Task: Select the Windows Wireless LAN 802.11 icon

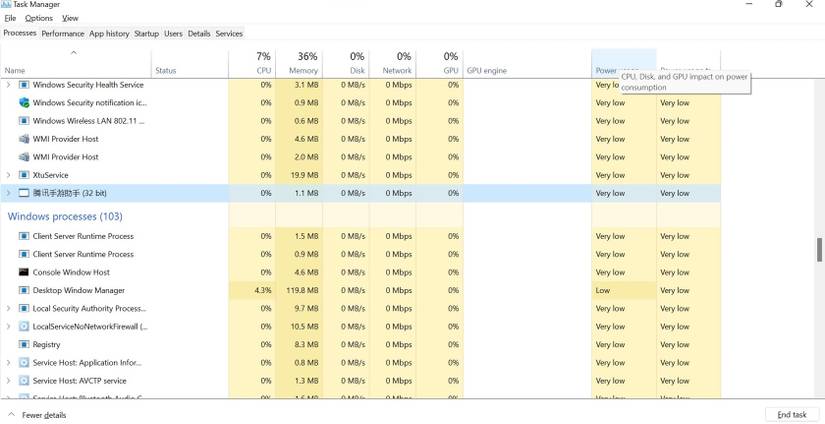Action: 24,121
